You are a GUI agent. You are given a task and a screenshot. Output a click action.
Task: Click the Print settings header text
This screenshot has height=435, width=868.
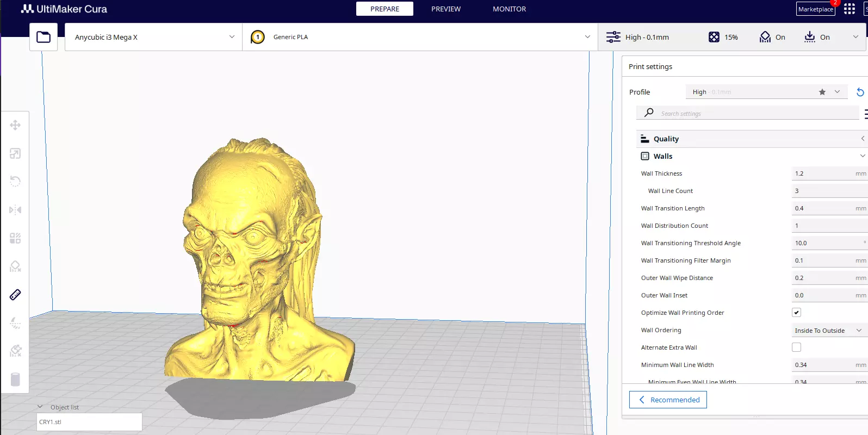click(x=650, y=66)
